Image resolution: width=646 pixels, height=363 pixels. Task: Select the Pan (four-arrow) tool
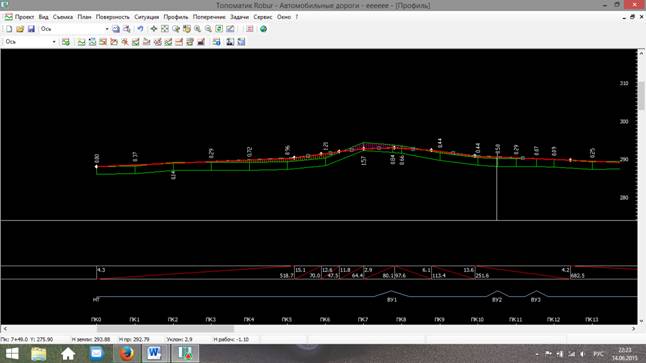point(154,29)
